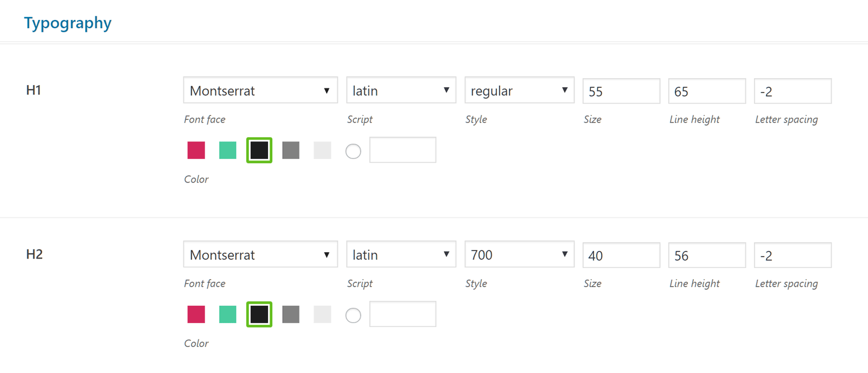Image resolution: width=868 pixels, height=373 pixels.
Task: Open the H2 Style dropdown showing 700
Action: coord(519,255)
